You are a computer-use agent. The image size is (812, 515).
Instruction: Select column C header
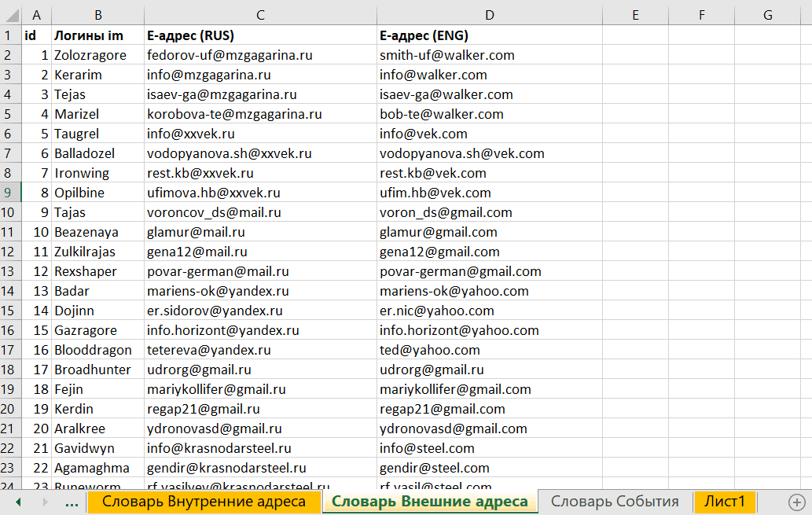pos(259,15)
